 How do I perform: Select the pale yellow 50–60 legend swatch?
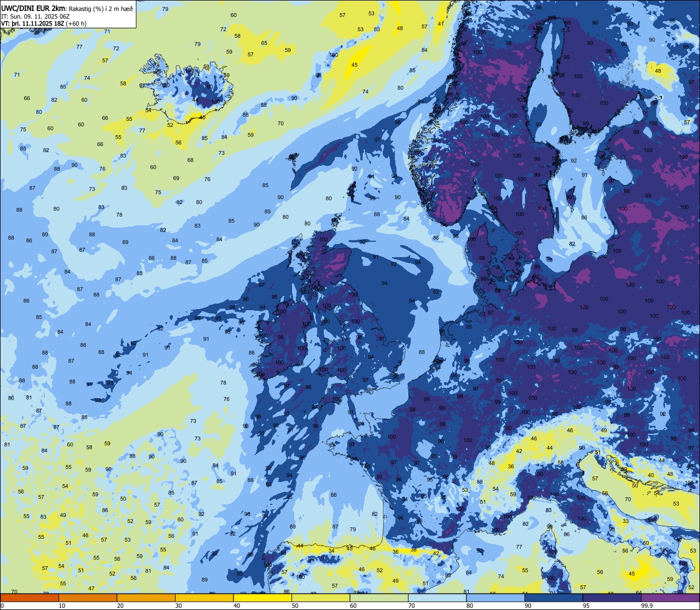tap(320, 597)
